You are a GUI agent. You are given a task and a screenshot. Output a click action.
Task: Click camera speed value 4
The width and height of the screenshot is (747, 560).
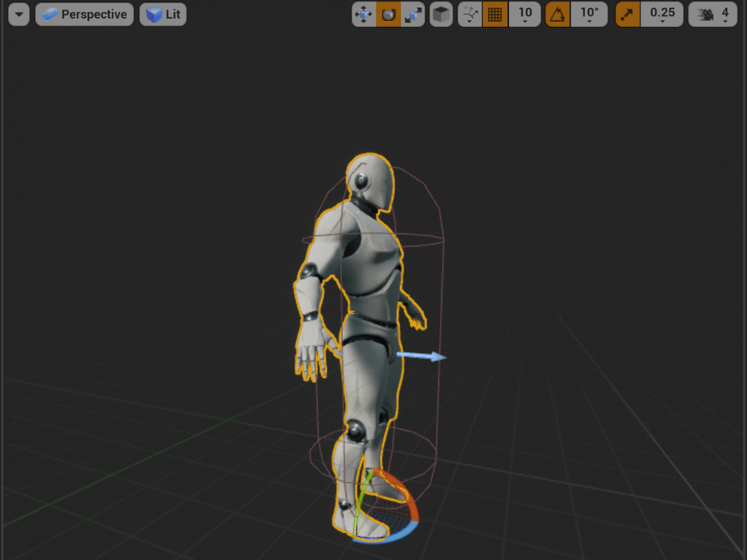pos(725,15)
